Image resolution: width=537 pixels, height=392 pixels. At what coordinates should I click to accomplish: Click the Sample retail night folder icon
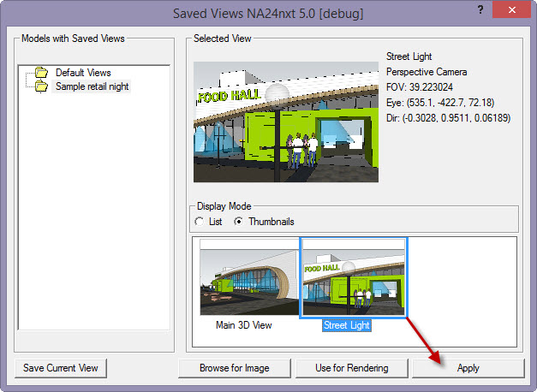pyautogui.click(x=40, y=86)
